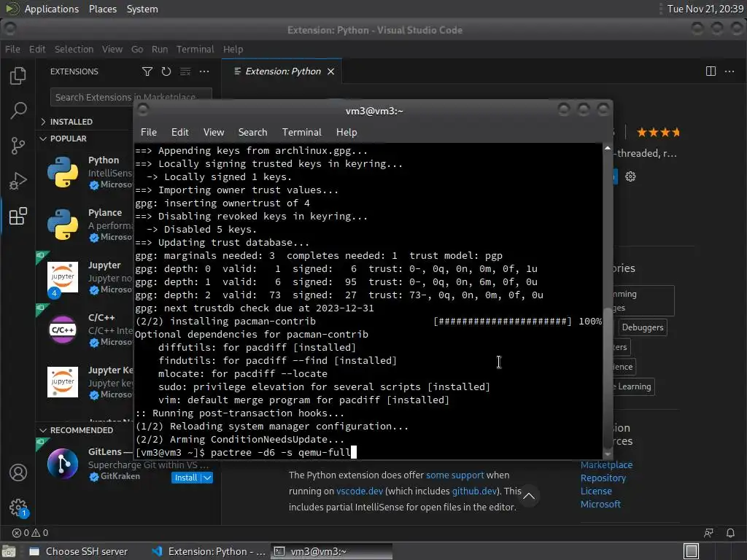
Task: Open the Explorer view in VS Code activity bar
Action: coord(18,76)
